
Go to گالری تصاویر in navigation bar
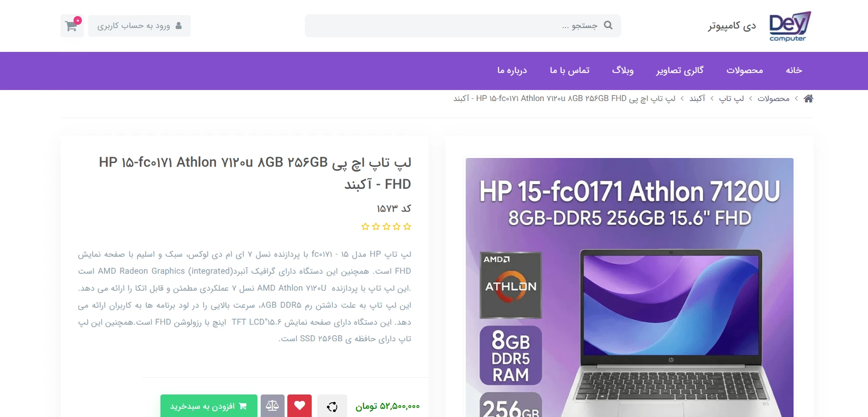click(x=680, y=70)
